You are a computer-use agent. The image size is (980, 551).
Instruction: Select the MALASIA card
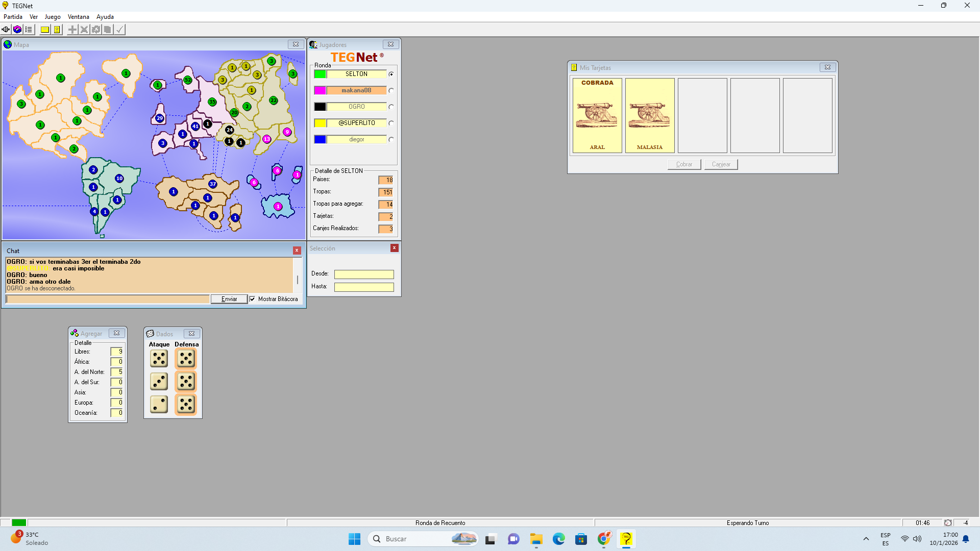(x=649, y=115)
